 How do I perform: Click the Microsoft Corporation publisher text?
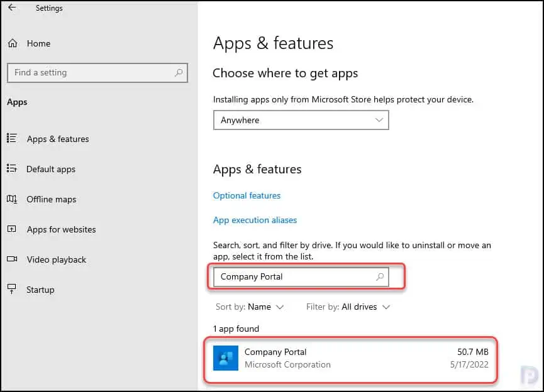287,364
